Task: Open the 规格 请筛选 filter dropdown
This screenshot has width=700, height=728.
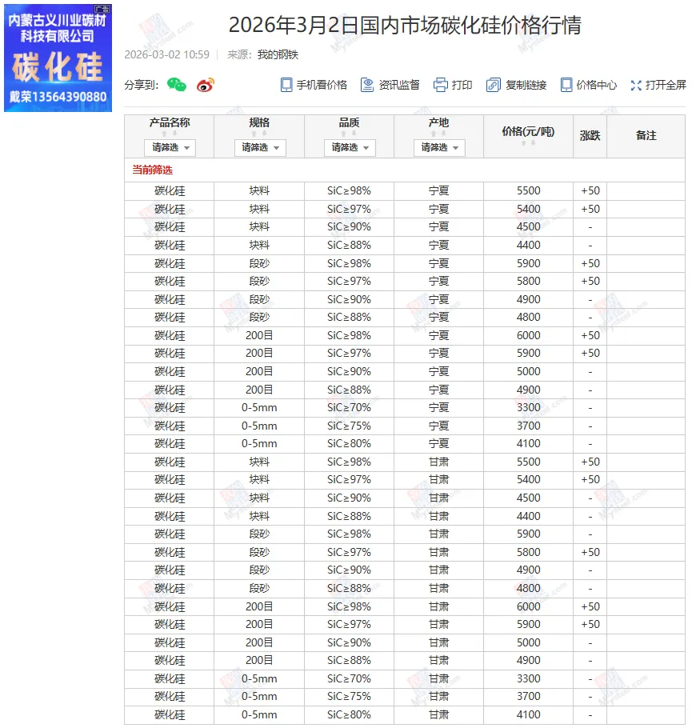Action: coord(260,148)
